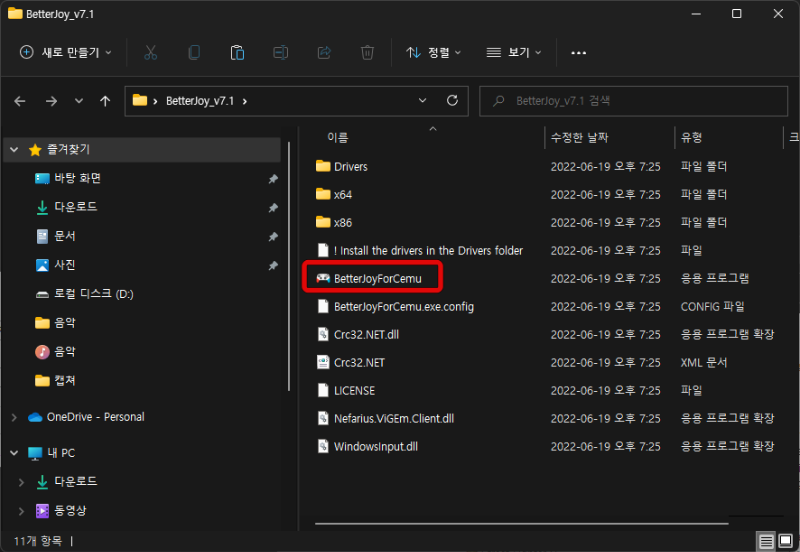The width and height of the screenshot is (800, 552).
Task: Expand the 동영상 tree node
Action: [x=21, y=511]
